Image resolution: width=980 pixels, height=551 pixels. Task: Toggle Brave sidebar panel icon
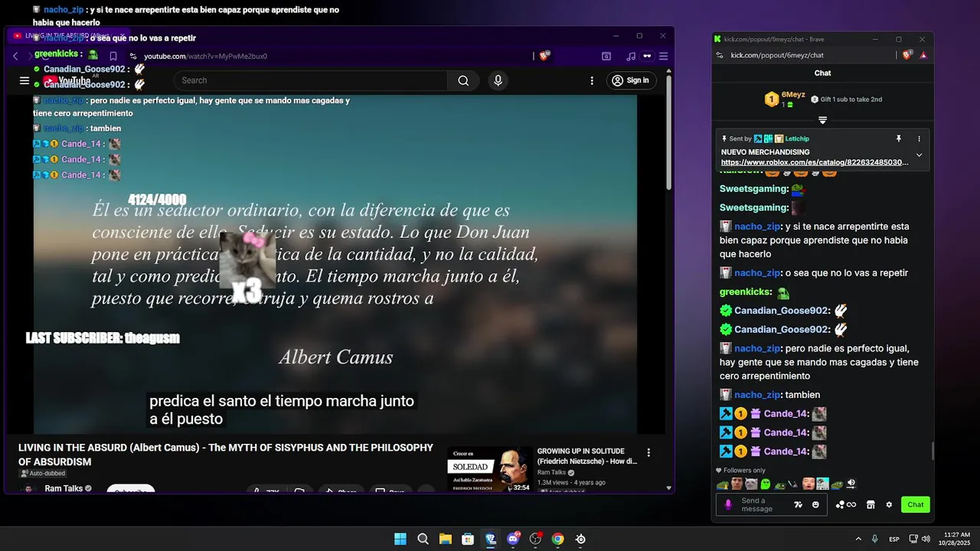606,56
